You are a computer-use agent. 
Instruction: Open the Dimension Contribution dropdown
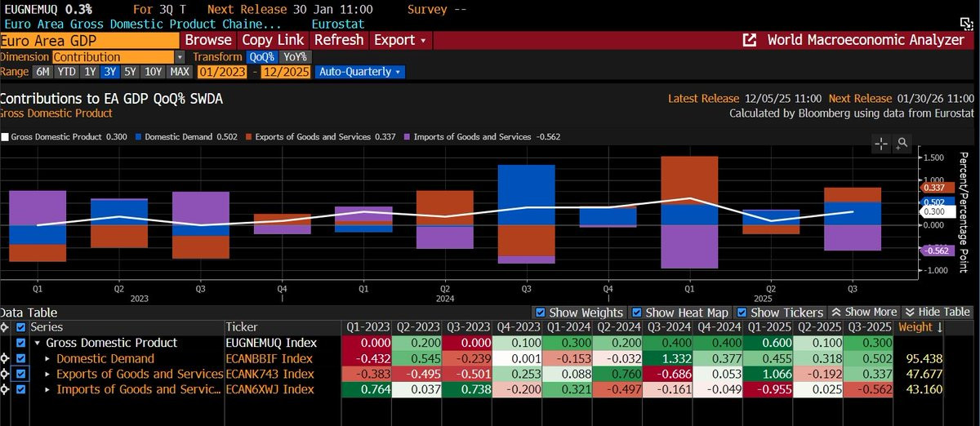[x=118, y=56]
